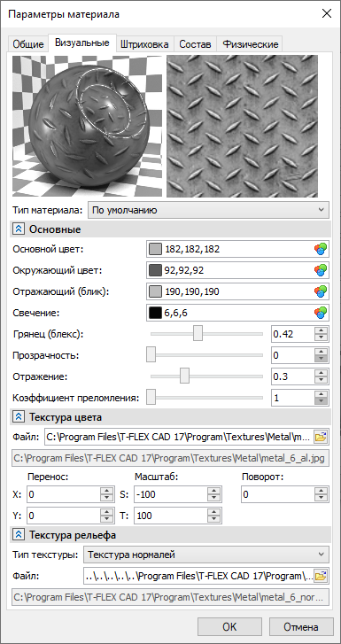Screen dimensions: 341x644
Task: Click the Отражение slider handle
Action: [x=185, y=376]
